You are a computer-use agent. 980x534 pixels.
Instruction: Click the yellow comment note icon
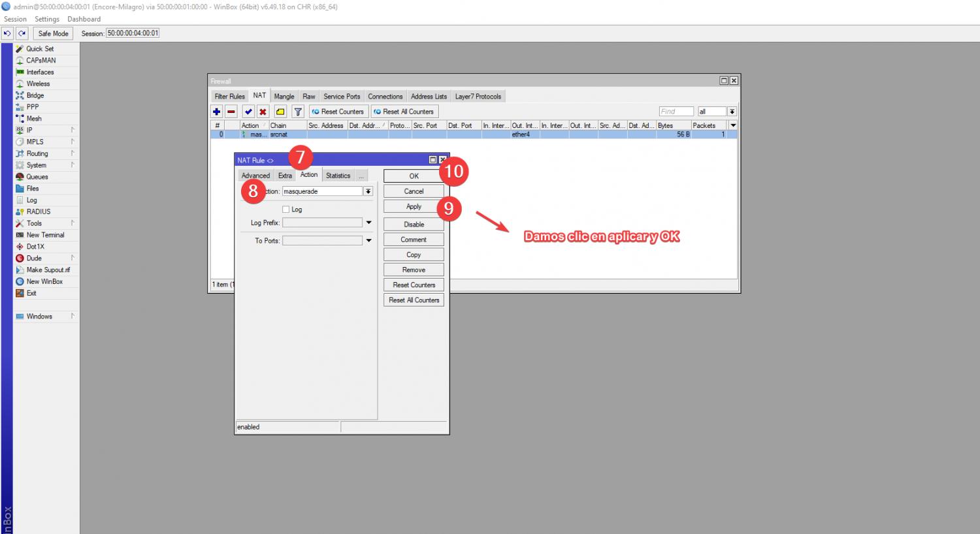[x=280, y=112]
